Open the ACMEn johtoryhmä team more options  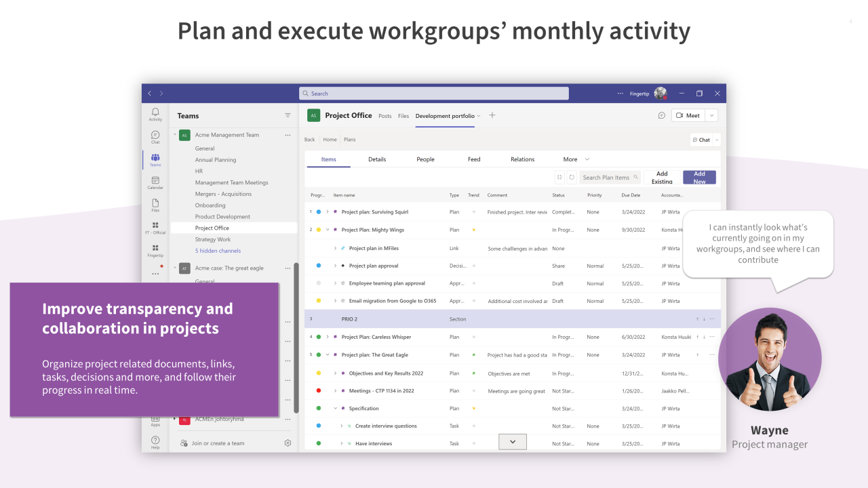(288, 419)
